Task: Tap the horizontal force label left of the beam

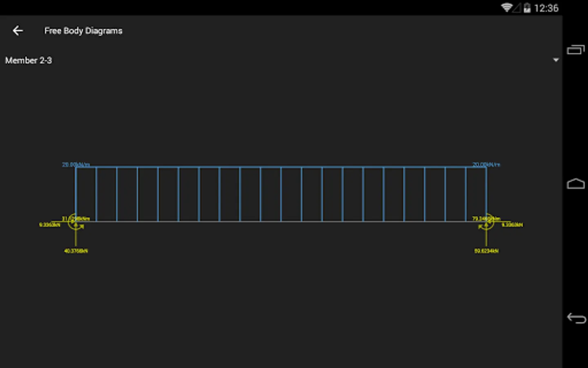Action: [49, 225]
